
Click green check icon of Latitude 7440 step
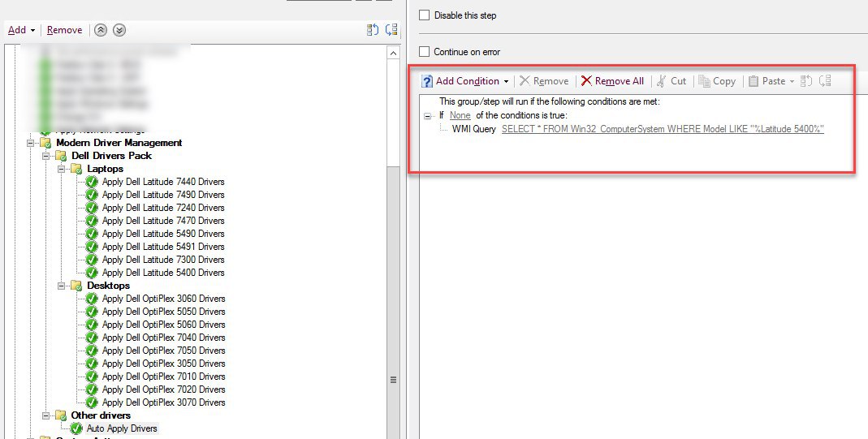pyautogui.click(x=92, y=182)
